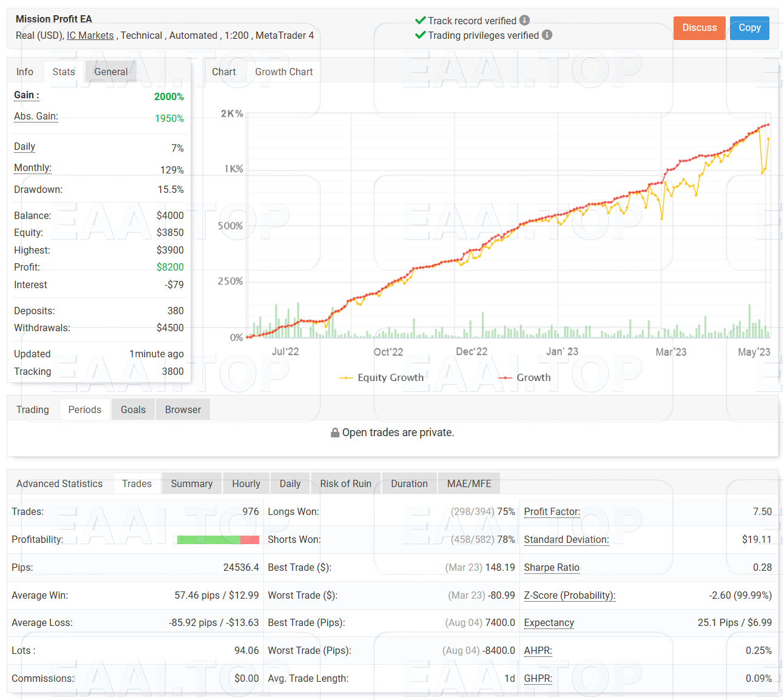Click the Gain label

pyautogui.click(x=27, y=95)
